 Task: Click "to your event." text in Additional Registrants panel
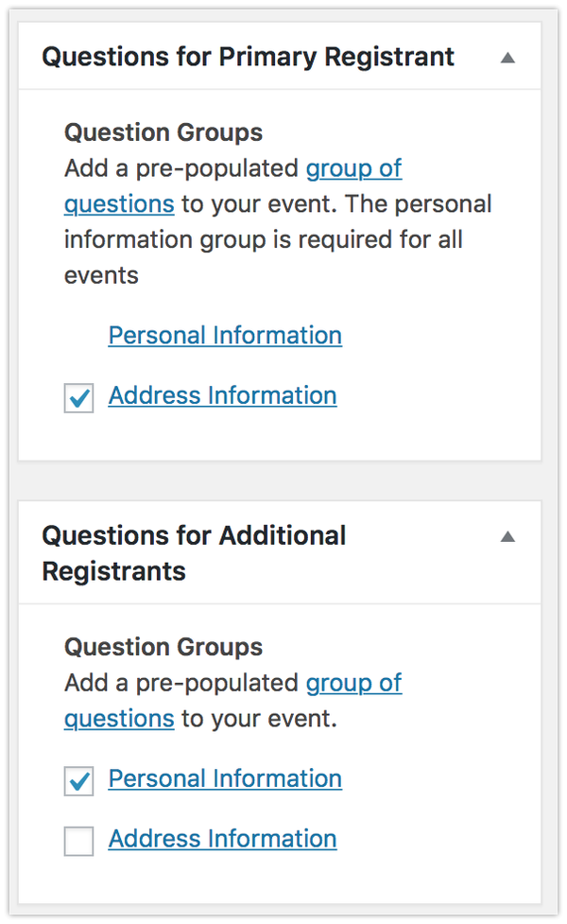(x=260, y=719)
